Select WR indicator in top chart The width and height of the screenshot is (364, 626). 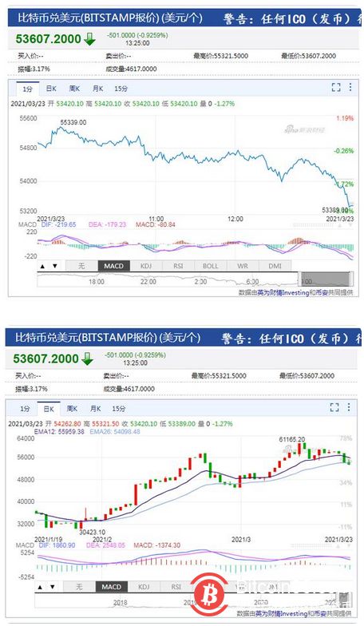[243, 266]
